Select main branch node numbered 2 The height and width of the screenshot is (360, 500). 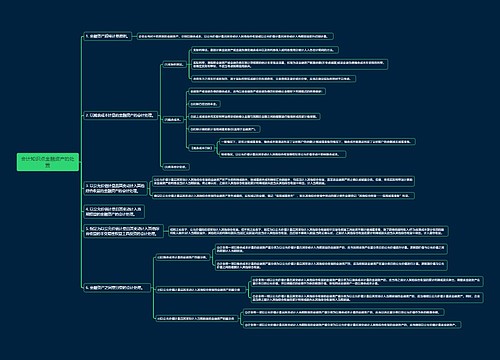[120, 115]
